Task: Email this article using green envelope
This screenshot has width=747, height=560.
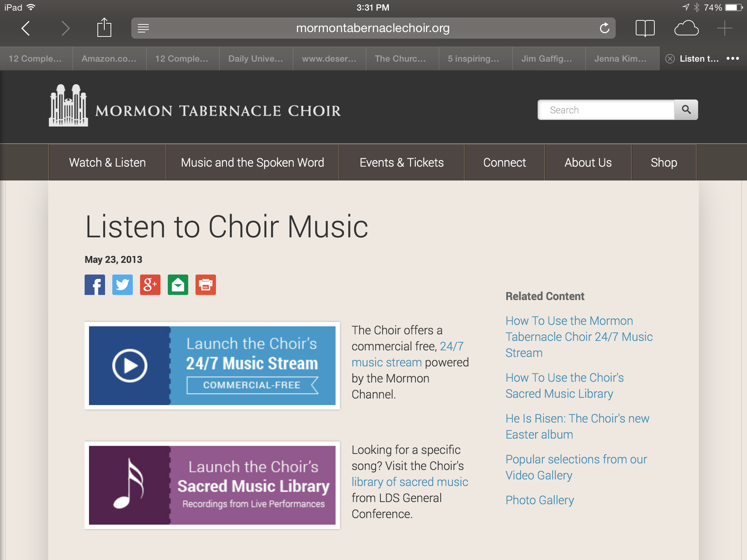Action: pyautogui.click(x=178, y=285)
